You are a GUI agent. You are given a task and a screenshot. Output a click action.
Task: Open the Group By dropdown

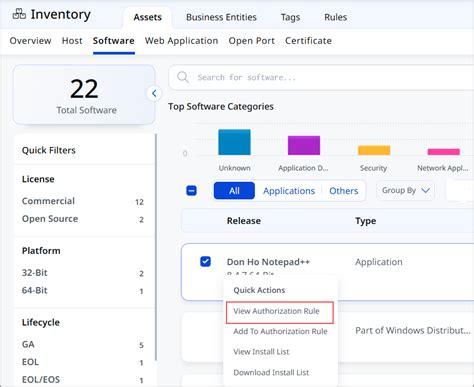pyautogui.click(x=405, y=190)
